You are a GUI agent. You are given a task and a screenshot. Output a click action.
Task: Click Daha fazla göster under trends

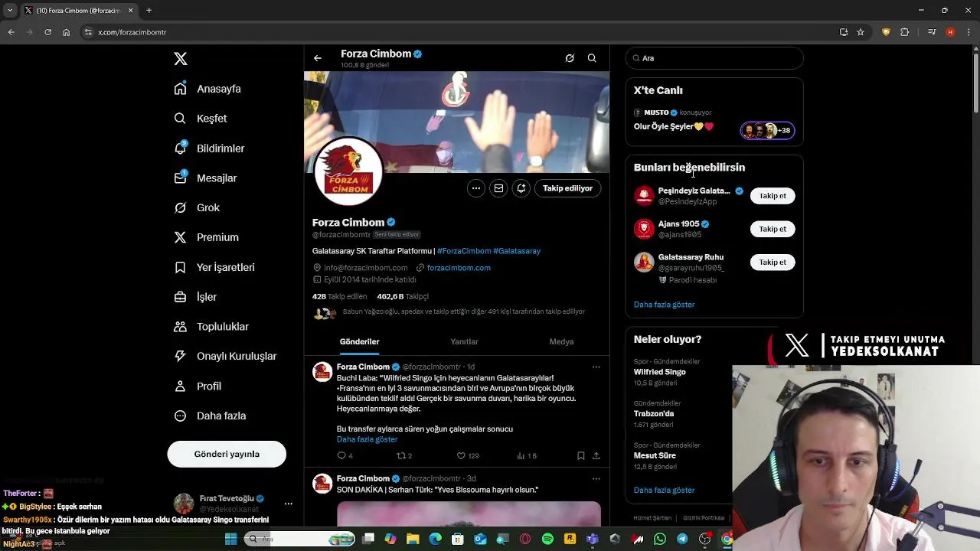click(x=664, y=491)
